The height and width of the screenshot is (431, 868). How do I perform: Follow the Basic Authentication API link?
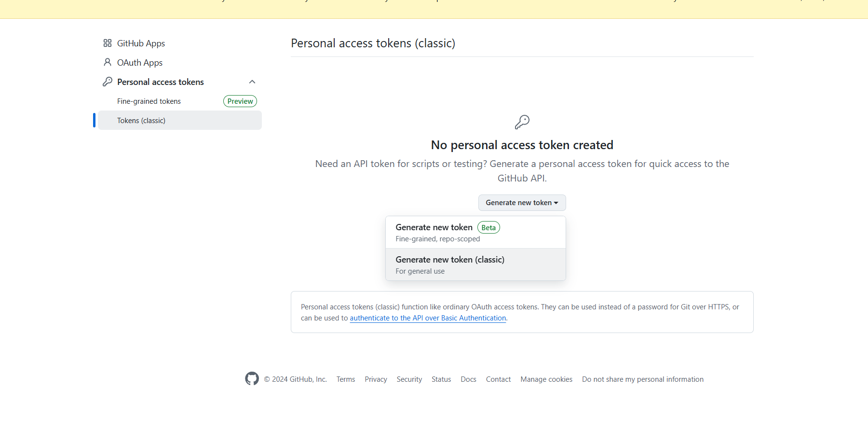[428, 318]
